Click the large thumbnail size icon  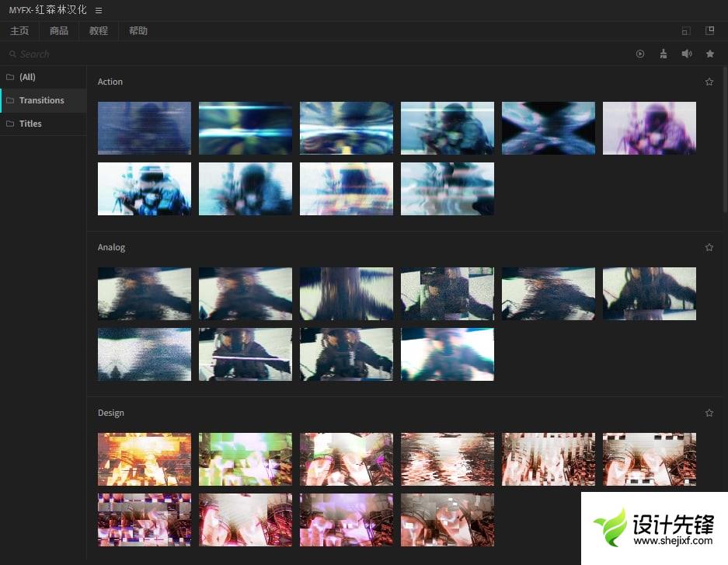pyautogui.click(x=709, y=31)
